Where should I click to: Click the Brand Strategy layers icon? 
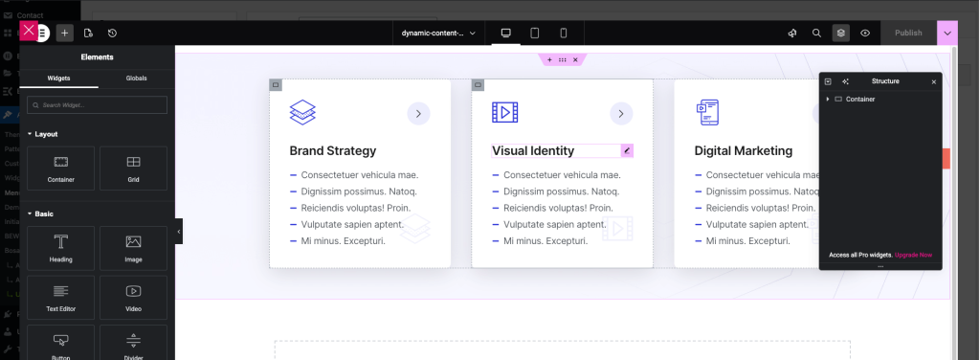[302, 113]
